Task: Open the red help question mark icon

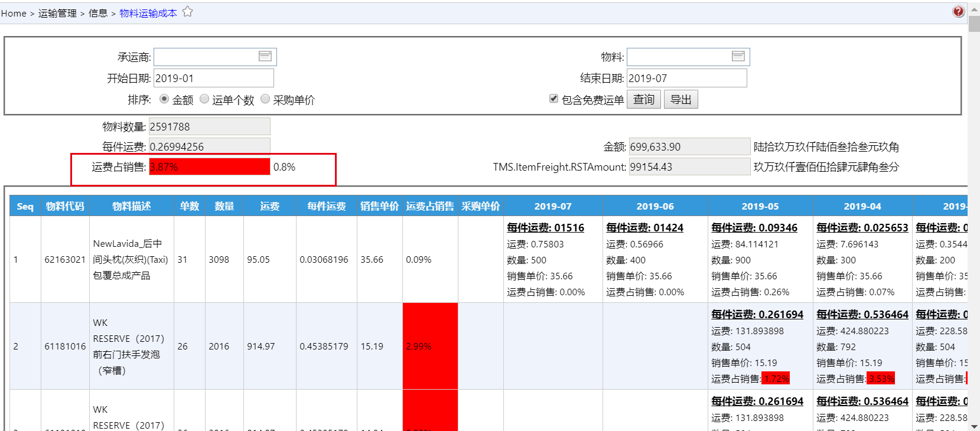Action: (958, 11)
